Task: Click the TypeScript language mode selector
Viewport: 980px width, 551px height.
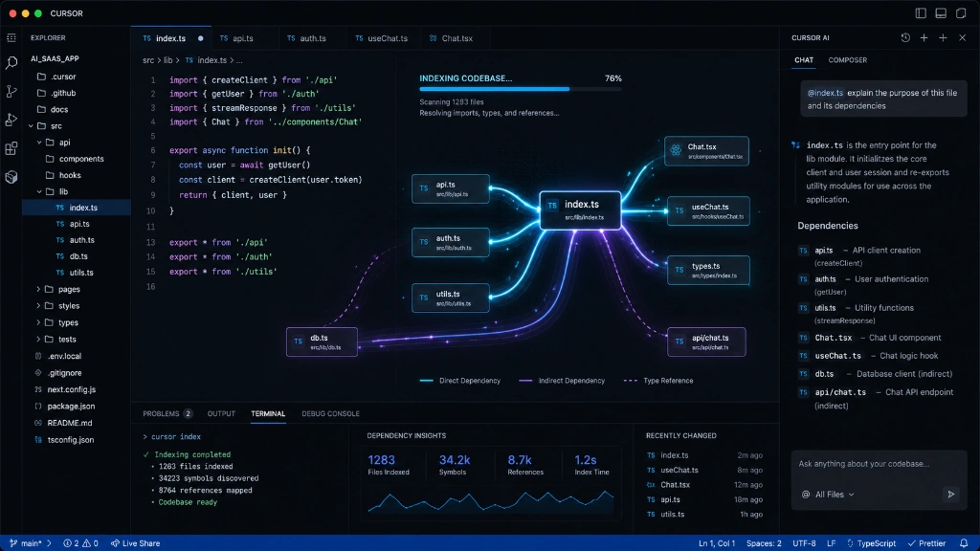Action: pyautogui.click(x=871, y=543)
